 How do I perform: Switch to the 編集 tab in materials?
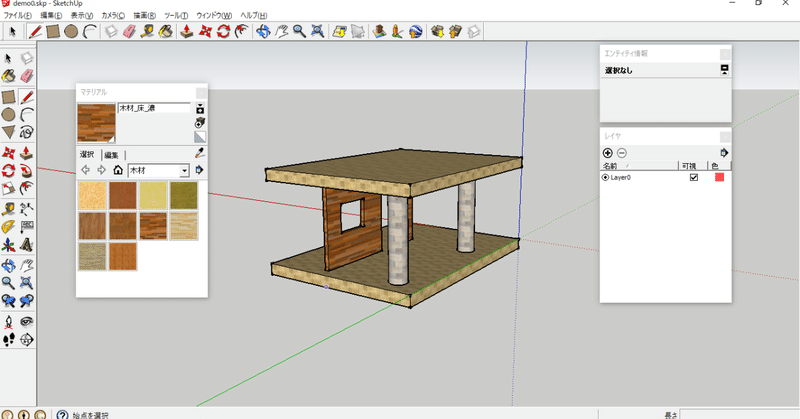click(111, 154)
